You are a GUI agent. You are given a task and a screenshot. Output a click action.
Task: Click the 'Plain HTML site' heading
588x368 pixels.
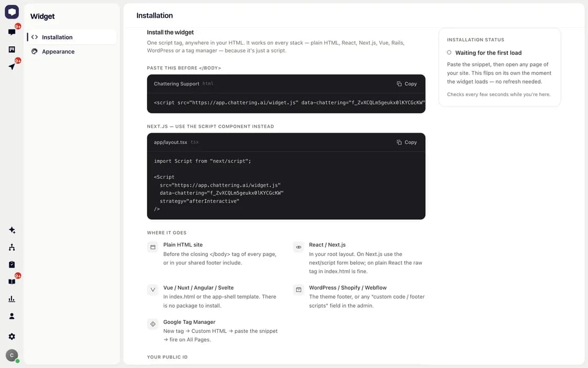click(183, 245)
